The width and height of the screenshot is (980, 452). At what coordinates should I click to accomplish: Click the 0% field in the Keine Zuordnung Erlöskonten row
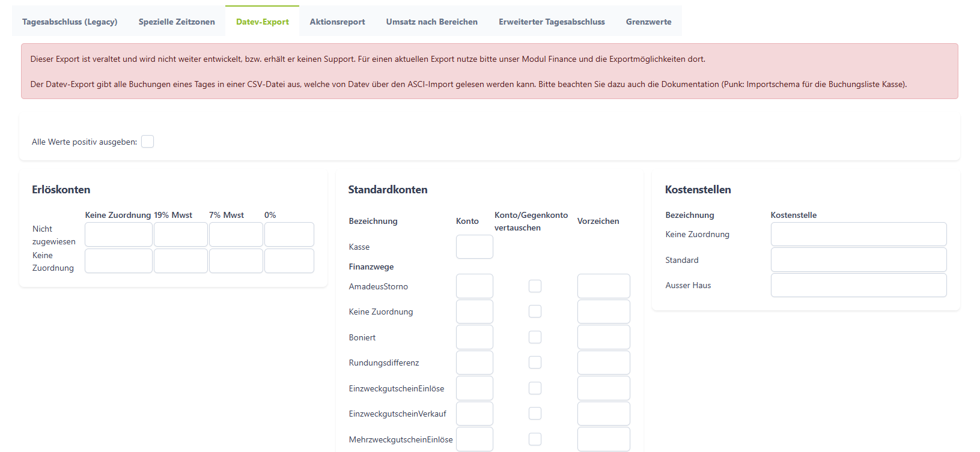tap(289, 261)
